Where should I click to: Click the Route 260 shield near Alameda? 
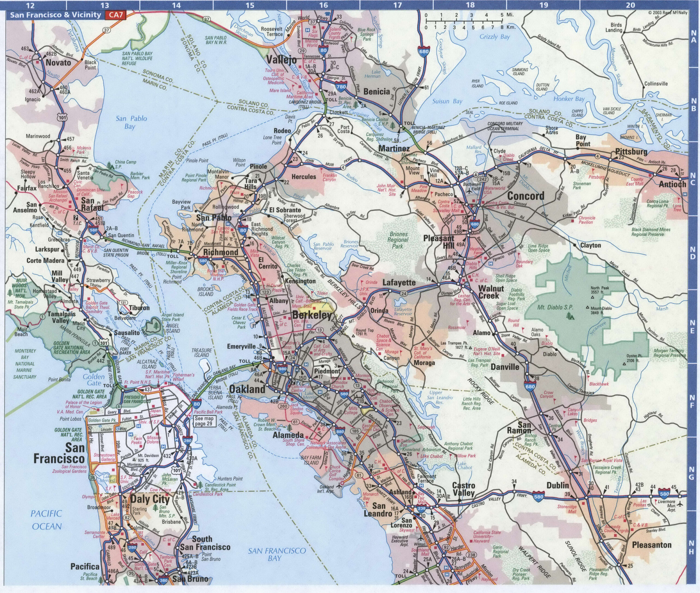point(283,406)
